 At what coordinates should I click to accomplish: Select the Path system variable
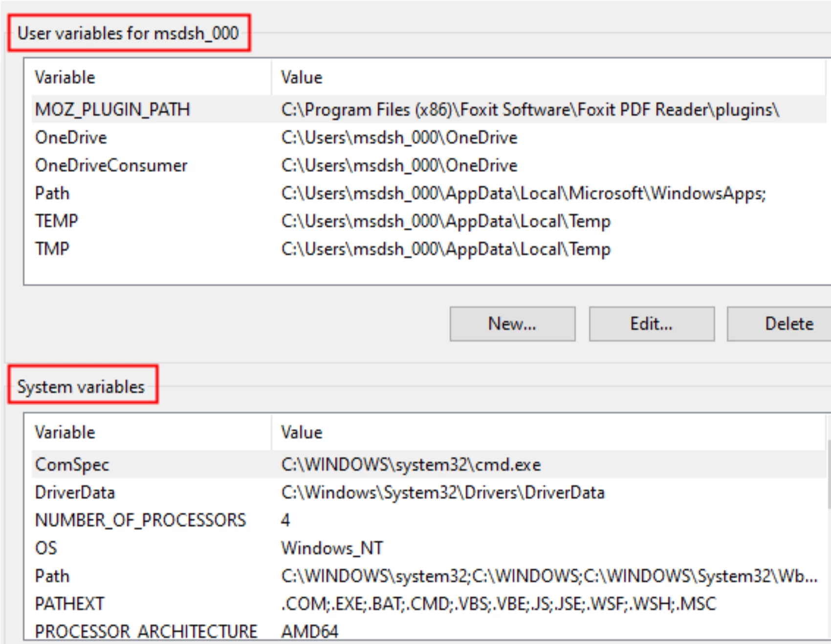pyautogui.click(x=52, y=576)
